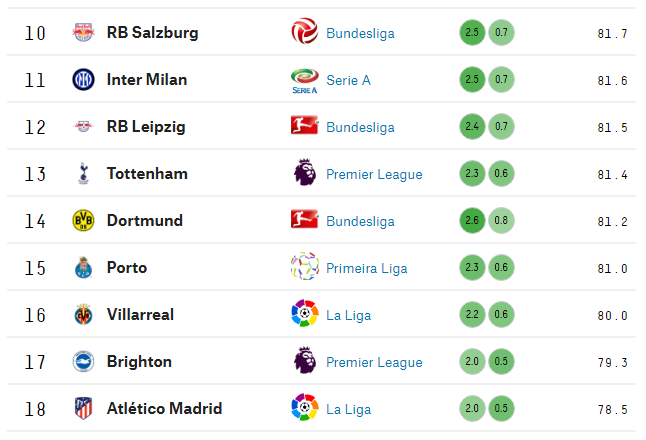This screenshot has width=646, height=440.
Task: Click Inter Milan's 81.6 rating score
Action: point(612,80)
